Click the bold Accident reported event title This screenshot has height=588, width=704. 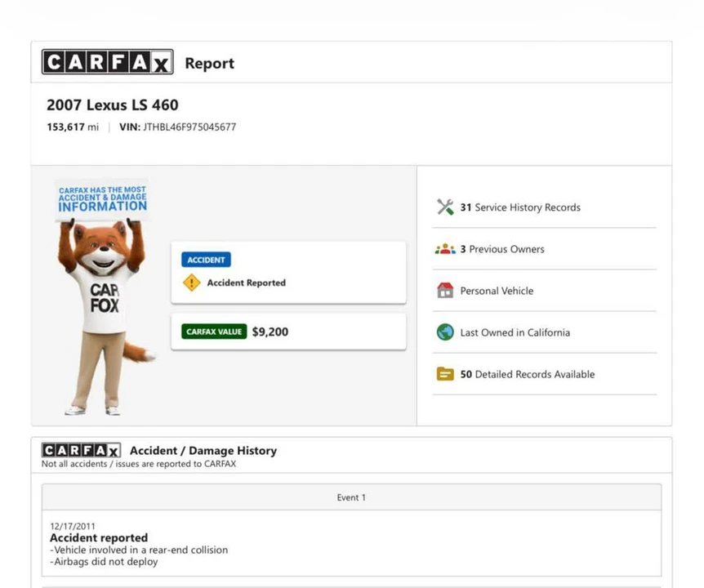tap(99, 537)
